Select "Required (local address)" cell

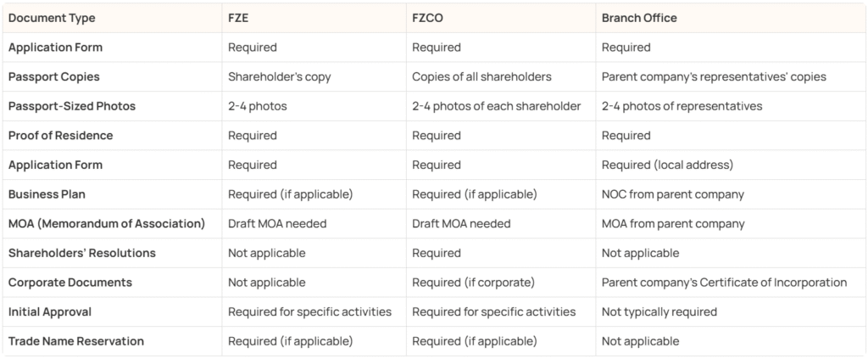click(668, 165)
